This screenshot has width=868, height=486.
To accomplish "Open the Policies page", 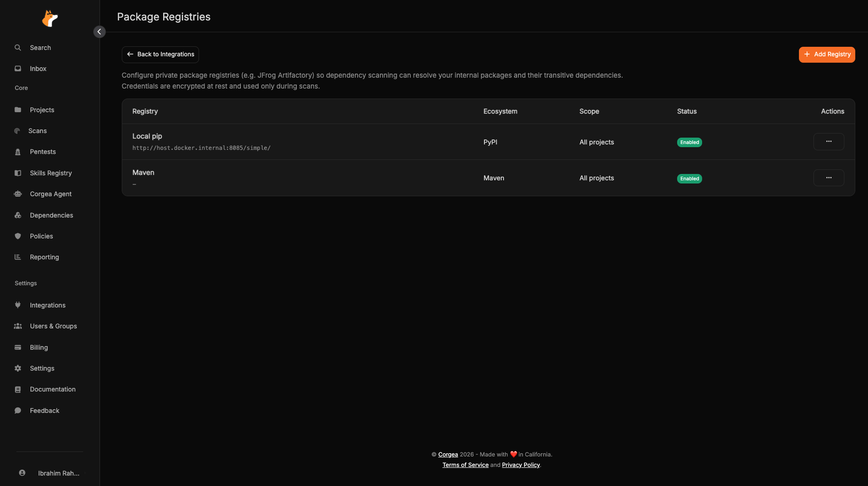I will (41, 236).
